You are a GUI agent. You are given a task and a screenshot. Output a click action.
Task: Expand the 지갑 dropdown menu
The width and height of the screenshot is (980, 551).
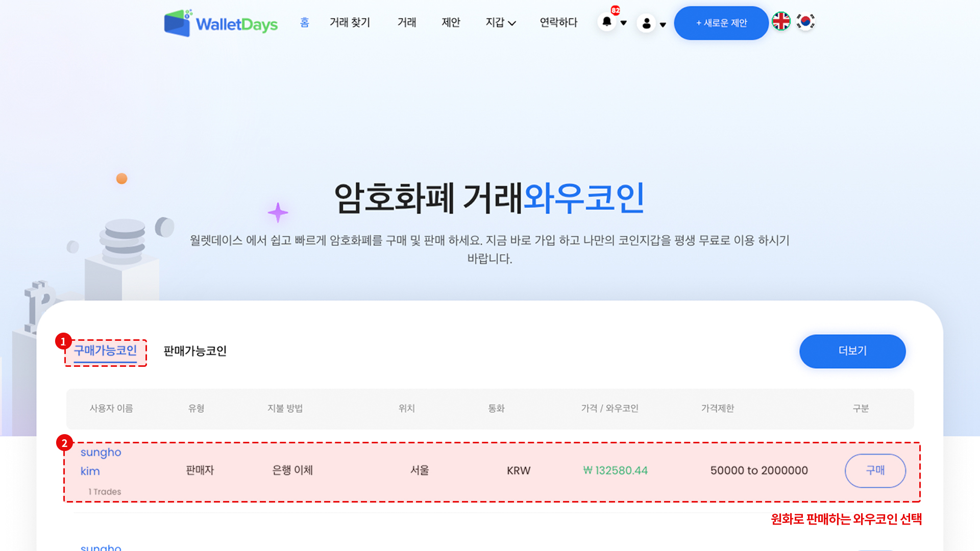point(501,22)
